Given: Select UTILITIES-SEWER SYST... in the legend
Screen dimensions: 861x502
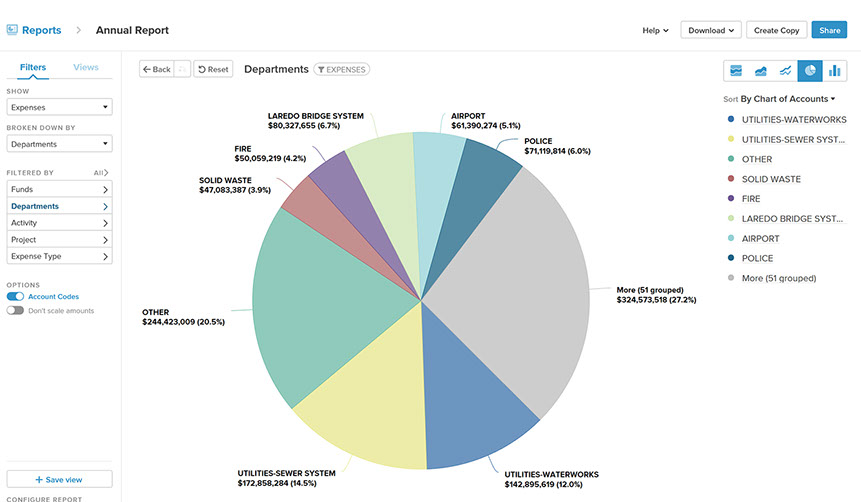Looking at the screenshot, I should tap(793, 139).
